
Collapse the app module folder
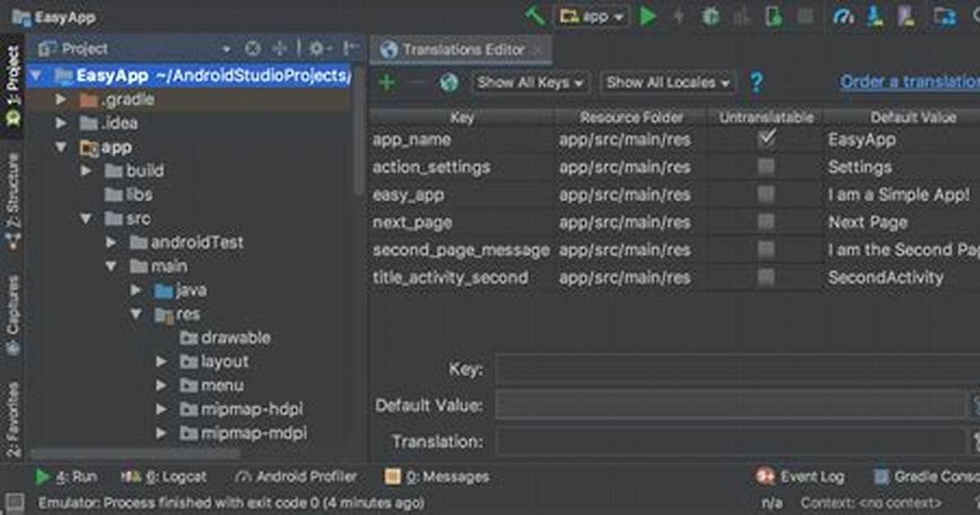pyautogui.click(x=61, y=148)
